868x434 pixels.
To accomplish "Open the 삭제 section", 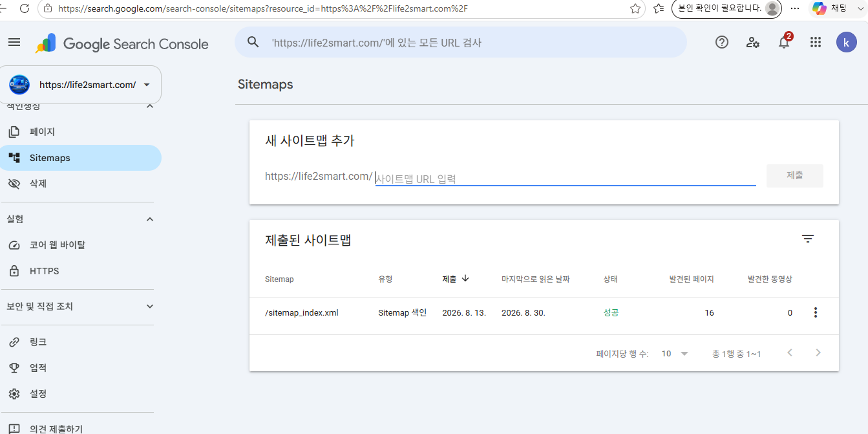I will click(x=81, y=184).
